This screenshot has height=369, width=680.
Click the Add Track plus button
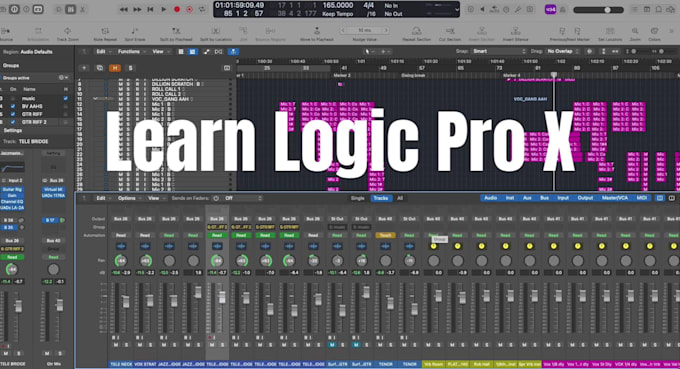pos(84,68)
